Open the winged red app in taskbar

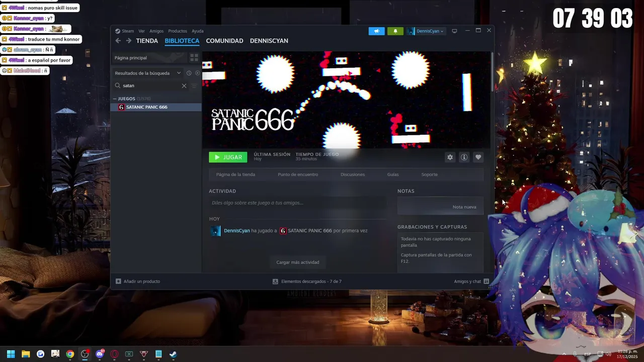[144, 354]
